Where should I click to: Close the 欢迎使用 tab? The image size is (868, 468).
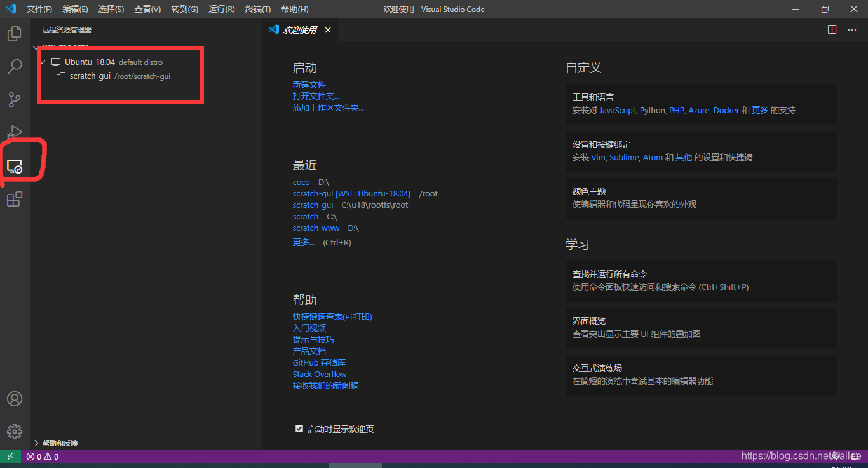coord(328,30)
